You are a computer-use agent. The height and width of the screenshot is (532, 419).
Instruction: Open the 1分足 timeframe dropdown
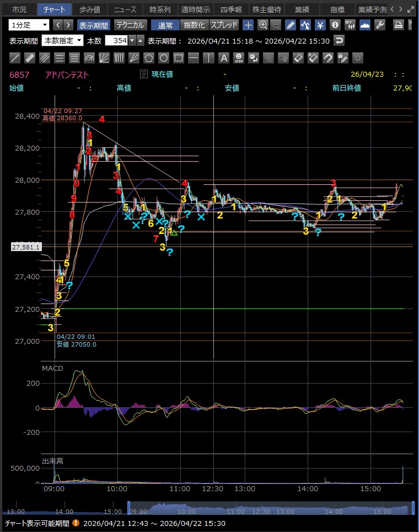[x=29, y=25]
